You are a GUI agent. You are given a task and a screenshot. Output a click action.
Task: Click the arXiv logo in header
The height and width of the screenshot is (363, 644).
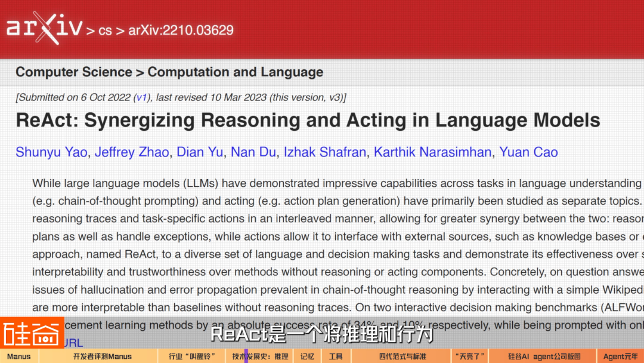point(44,28)
